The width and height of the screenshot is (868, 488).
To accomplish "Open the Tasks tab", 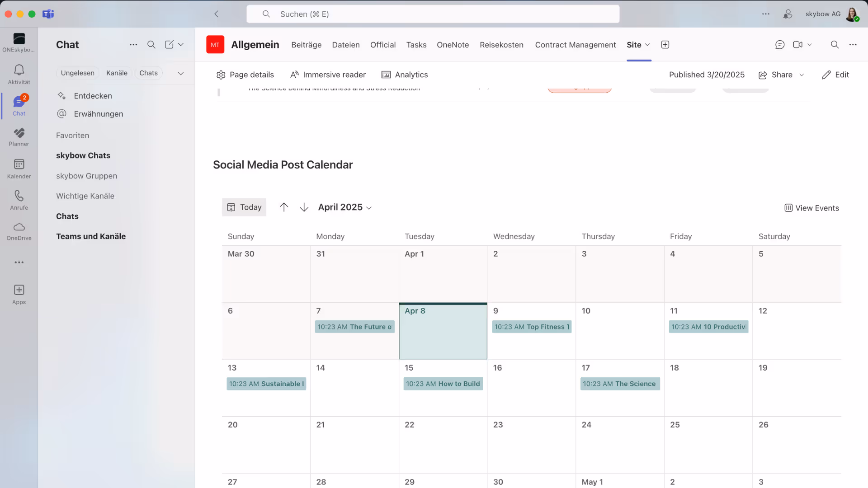I will tap(416, 45).
